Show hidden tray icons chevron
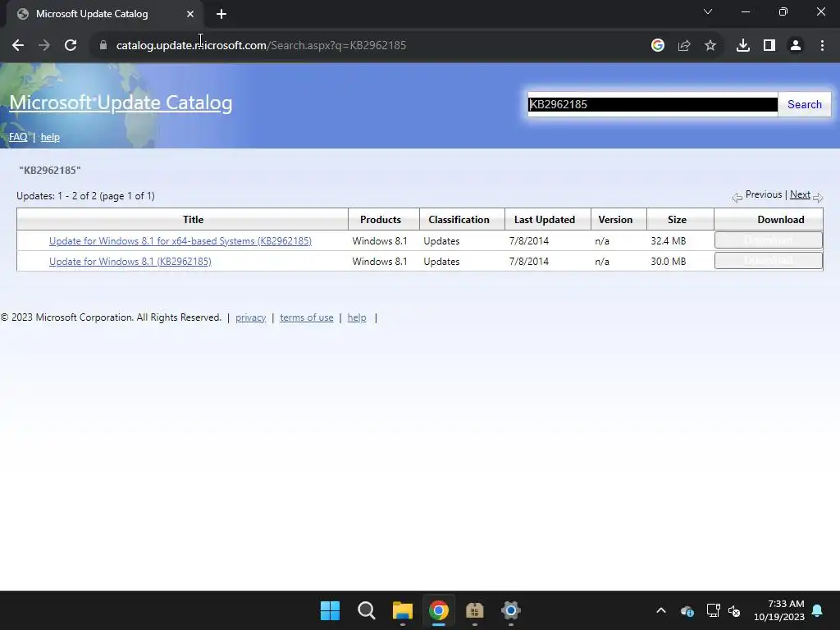Image resolution: width=840 pixels, height=630 pixels. coord(661,610)
